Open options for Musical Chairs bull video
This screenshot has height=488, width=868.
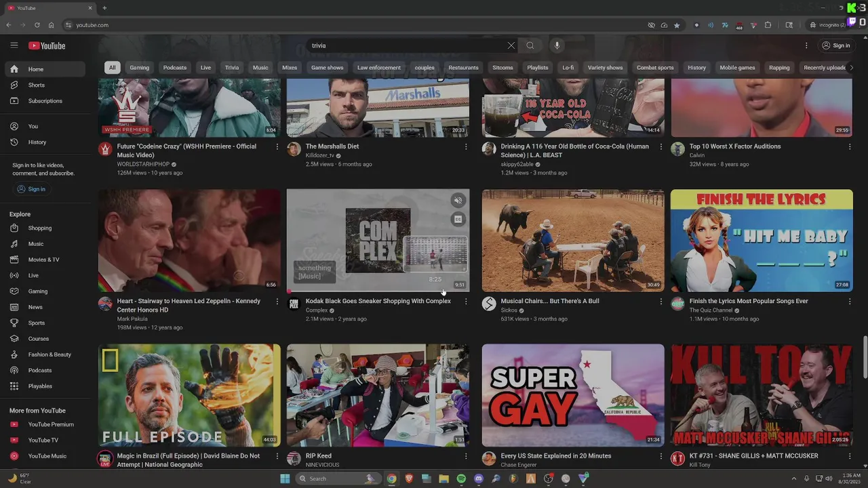(x=661, y=302)
